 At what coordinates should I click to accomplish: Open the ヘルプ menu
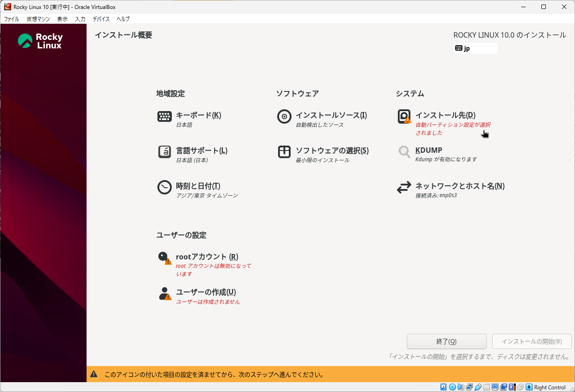[x=123, y=19]
